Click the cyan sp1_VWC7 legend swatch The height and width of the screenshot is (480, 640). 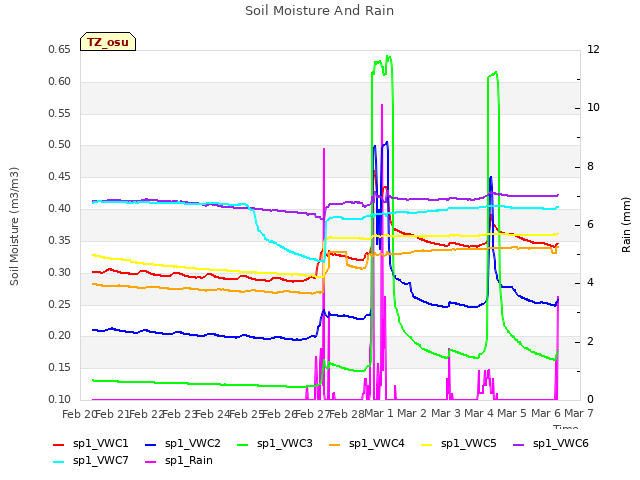(x=58, y=462)
